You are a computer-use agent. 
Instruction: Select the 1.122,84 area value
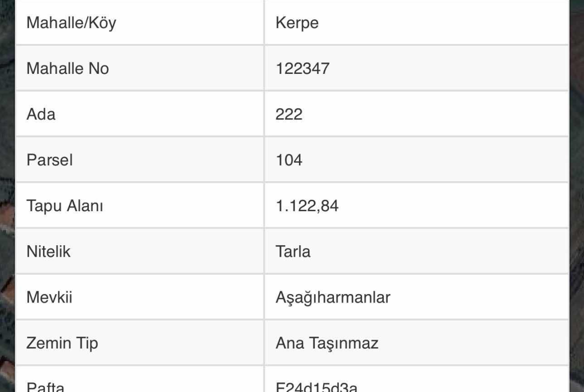pyautogui.click(x=307, y=206)
